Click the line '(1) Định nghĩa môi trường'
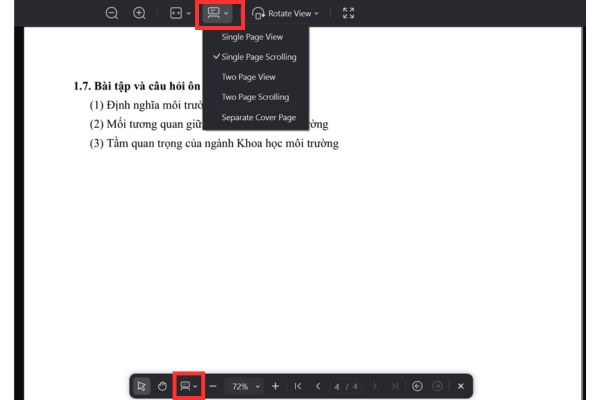The image size is (600, 400). pyautogui.click(x=146, y=105)
